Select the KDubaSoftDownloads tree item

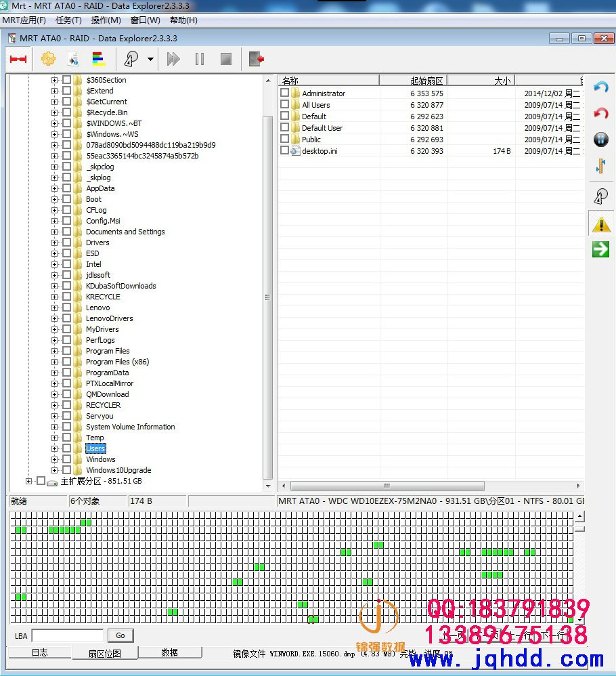click(120, 286)
